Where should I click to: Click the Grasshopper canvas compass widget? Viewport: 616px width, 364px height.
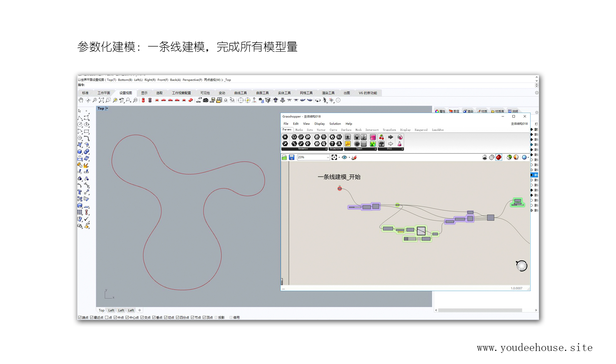(521, 266)
